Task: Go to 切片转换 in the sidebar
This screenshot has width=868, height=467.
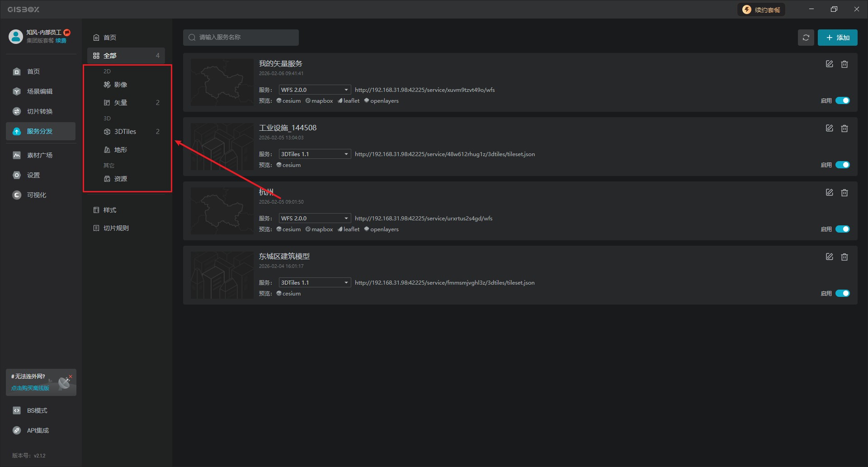Action: pos(40,111)
